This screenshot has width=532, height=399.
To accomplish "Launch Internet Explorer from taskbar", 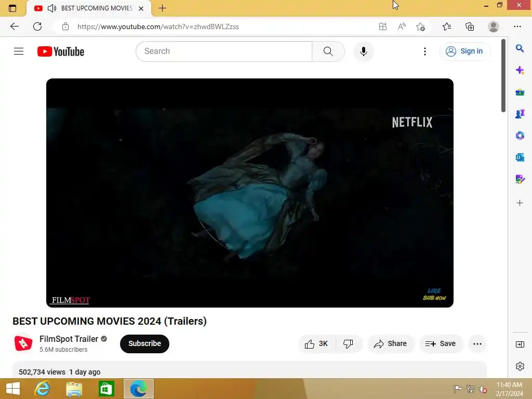I will 42,389.
